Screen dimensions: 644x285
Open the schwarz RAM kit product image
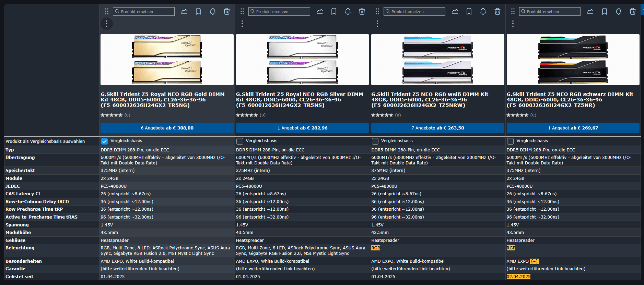(x=573, y=60)
